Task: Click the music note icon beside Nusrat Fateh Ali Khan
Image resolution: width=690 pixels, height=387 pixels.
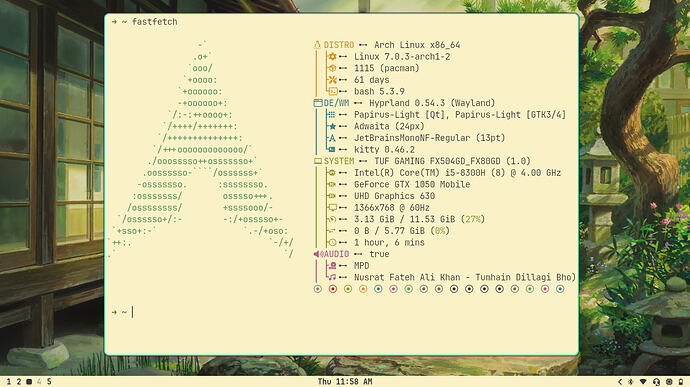Action: point(332,277)
